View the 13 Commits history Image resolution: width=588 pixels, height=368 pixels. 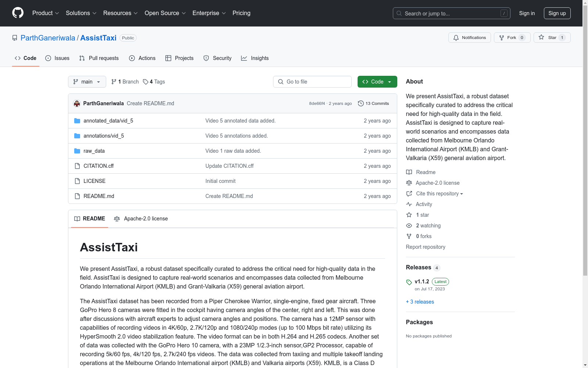coord(373,103)
